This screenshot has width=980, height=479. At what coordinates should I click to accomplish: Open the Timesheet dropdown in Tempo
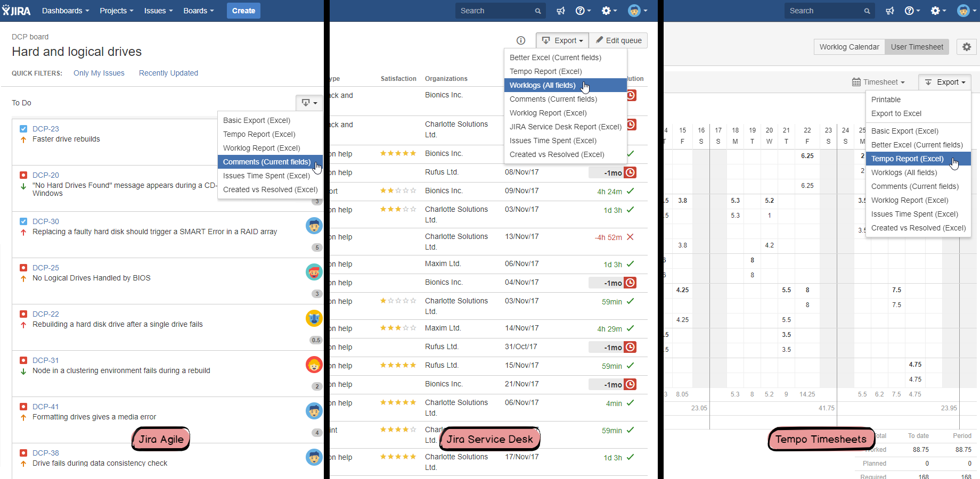(879, 82)
